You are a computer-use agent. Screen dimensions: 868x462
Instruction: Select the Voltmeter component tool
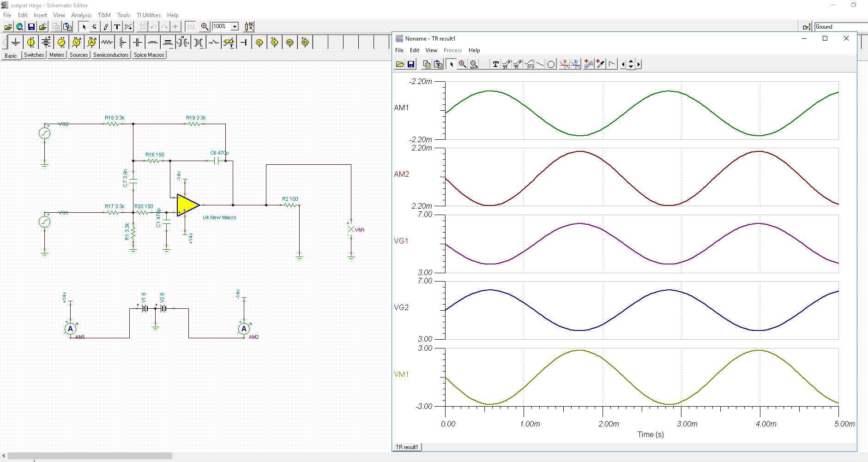(x=77, y=42)
